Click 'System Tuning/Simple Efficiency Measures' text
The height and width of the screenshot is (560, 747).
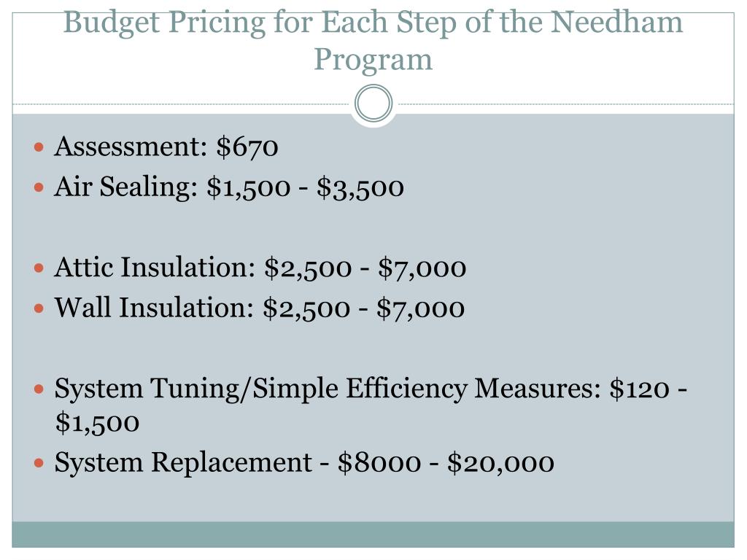pyautogui.click(x=328, y=389)
